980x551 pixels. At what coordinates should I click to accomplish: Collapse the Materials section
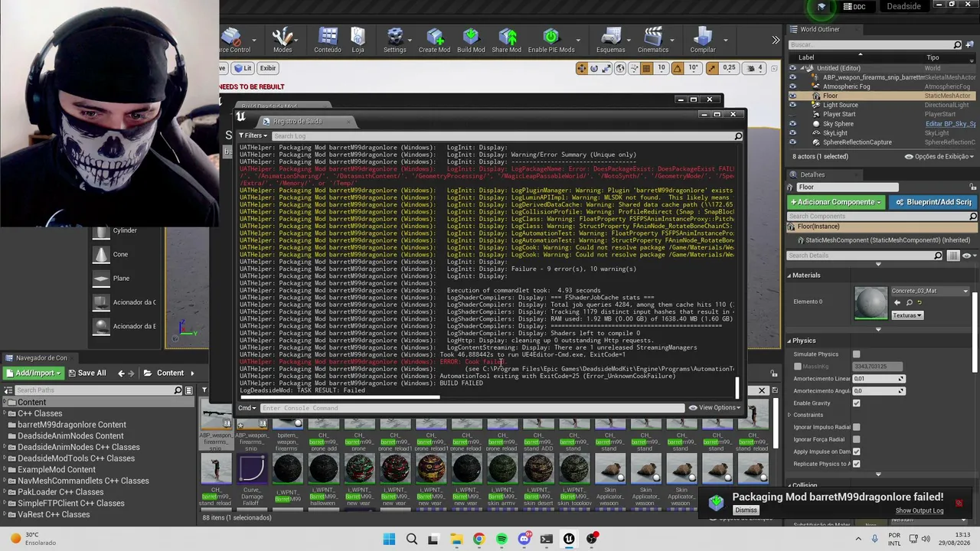789,275
